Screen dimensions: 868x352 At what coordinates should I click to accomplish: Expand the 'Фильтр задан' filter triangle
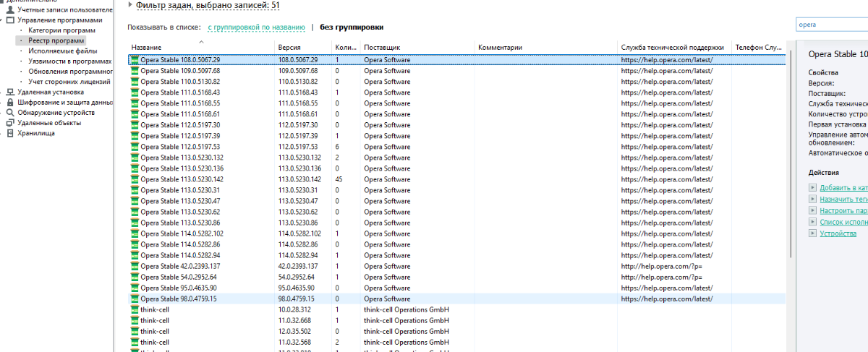pyautogui.click(x=130, y=5)
